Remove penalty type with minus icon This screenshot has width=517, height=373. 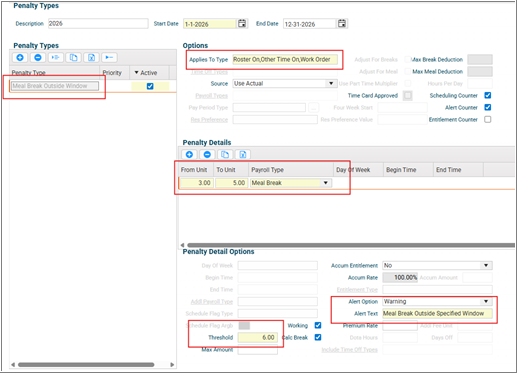tap(38, 58)
